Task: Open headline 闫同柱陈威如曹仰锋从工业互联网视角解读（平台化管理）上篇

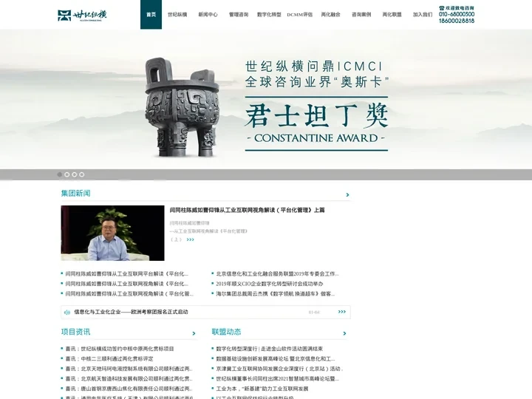Action: pos(247,210)
